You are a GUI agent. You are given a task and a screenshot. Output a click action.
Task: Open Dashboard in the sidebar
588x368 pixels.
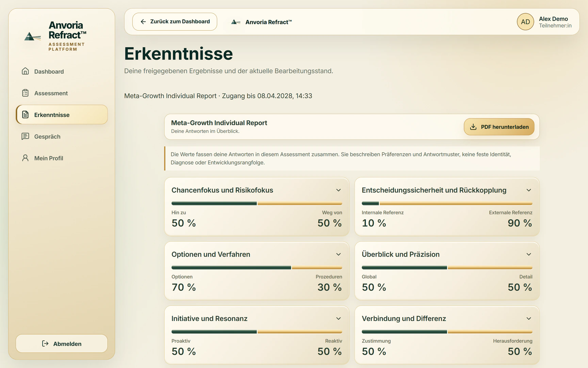click(62, 71)
